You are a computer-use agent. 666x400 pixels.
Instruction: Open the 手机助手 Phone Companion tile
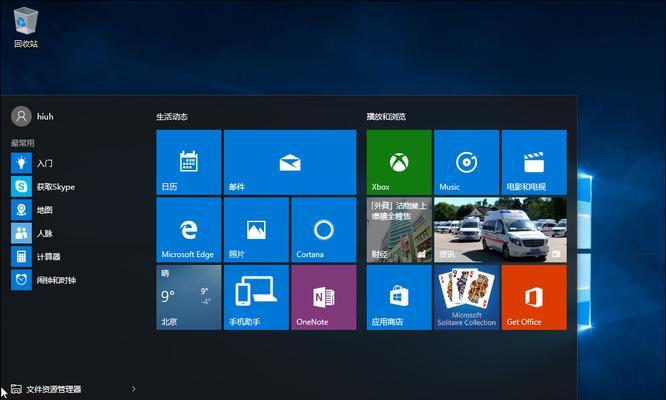pyautogui.click(x=256, y=297)
